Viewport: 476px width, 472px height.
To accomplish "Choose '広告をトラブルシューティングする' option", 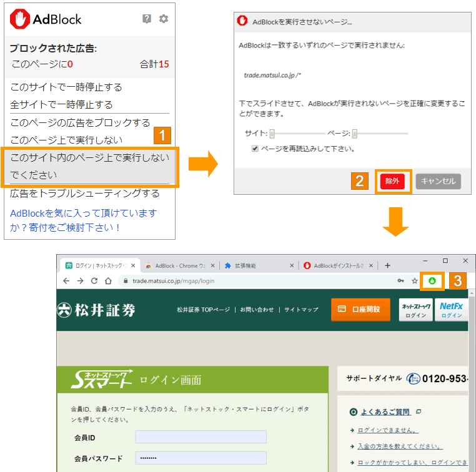I will (85, 193).
